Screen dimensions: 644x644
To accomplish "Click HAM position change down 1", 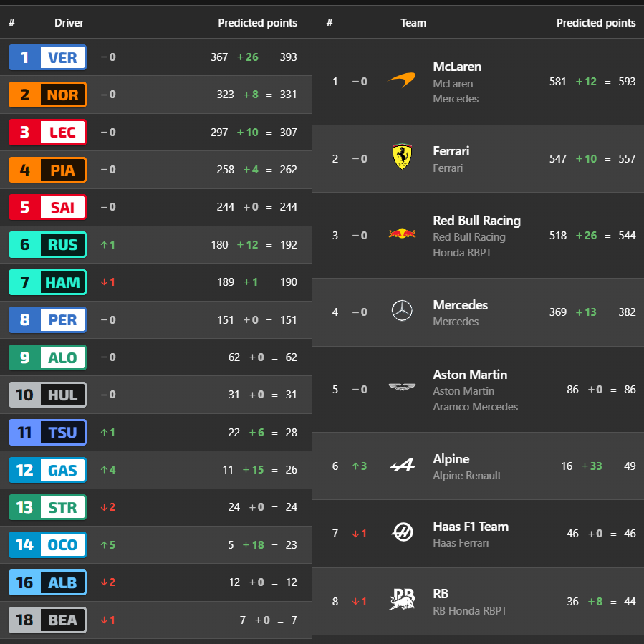I will point(107,282).
